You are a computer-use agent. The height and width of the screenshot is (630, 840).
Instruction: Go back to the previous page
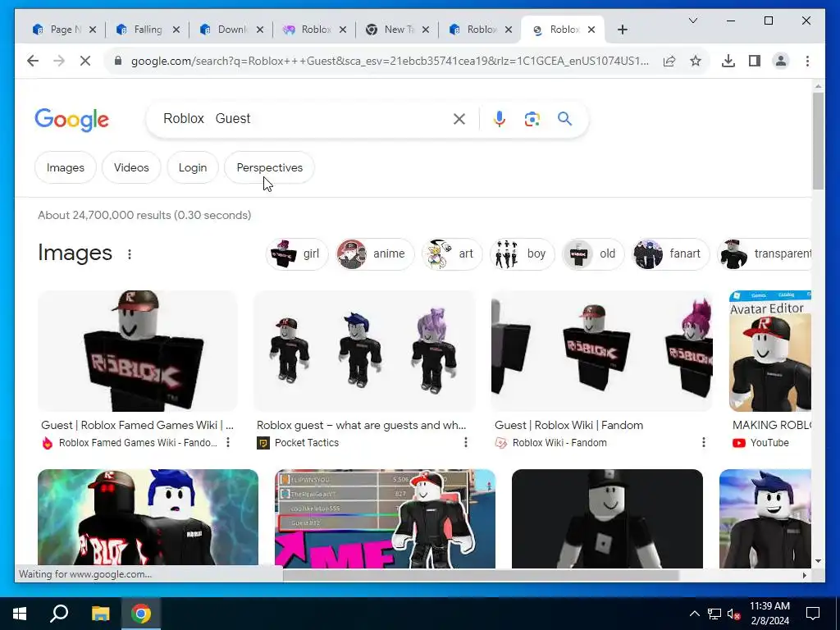pyautogui.click(x=33, y=61)
